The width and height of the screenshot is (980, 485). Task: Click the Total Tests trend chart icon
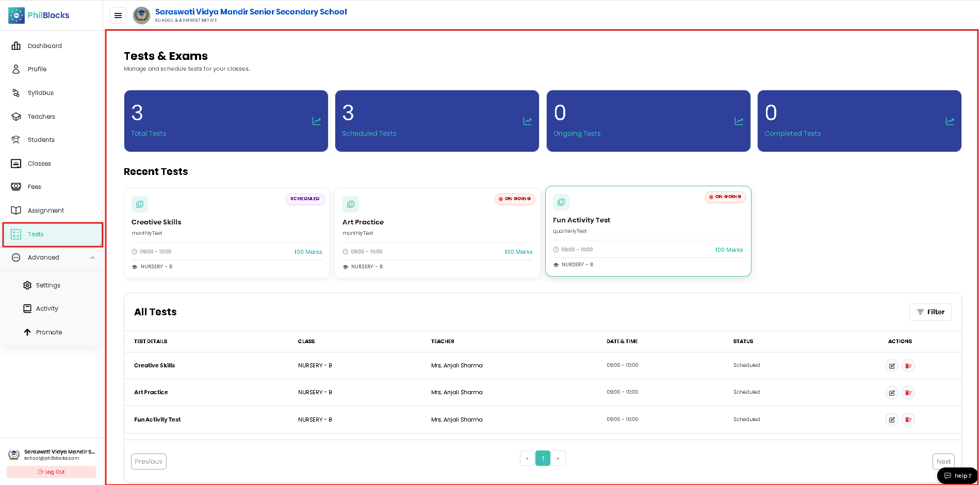coord(316,121)
